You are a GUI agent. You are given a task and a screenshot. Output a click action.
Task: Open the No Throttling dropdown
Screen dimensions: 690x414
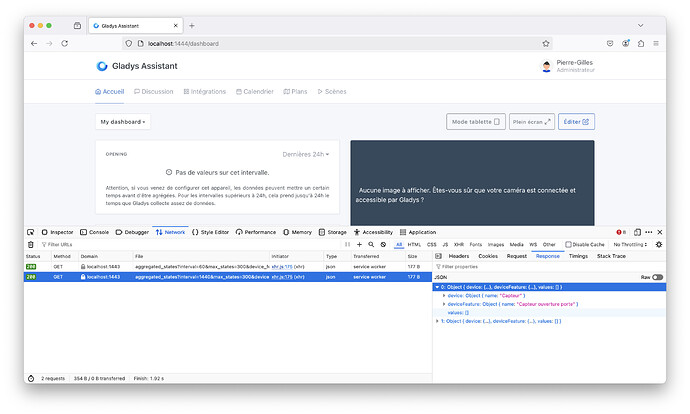631,244
